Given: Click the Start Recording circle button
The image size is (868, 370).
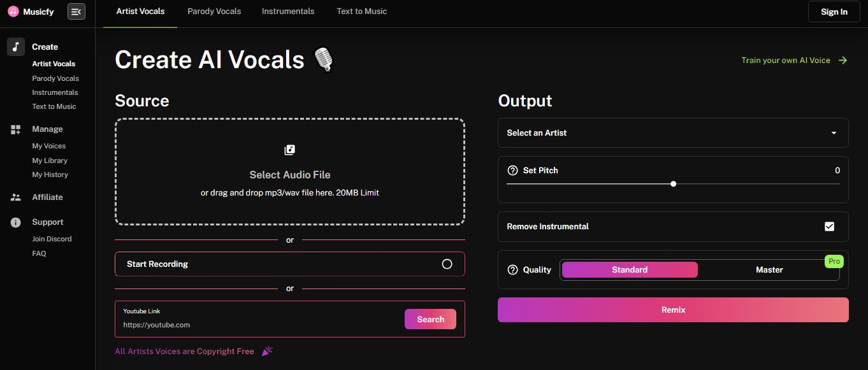Looking at the screenshot, I should tap(447, 264).
